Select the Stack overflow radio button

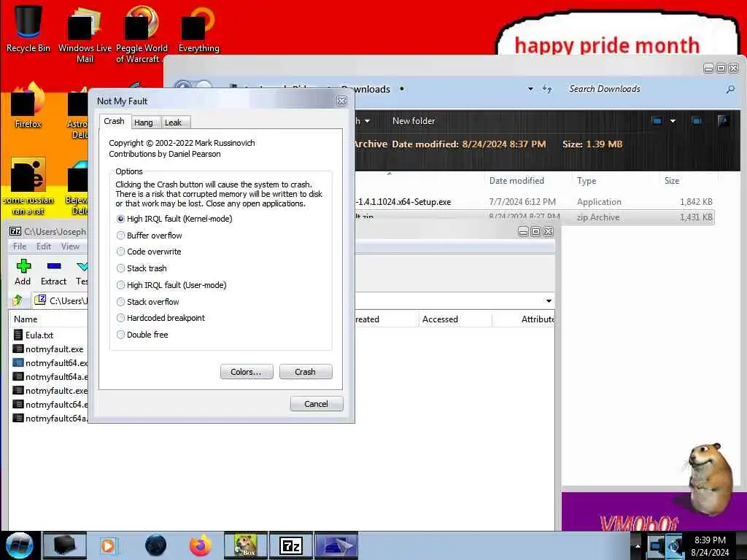[x=120, y=301]
